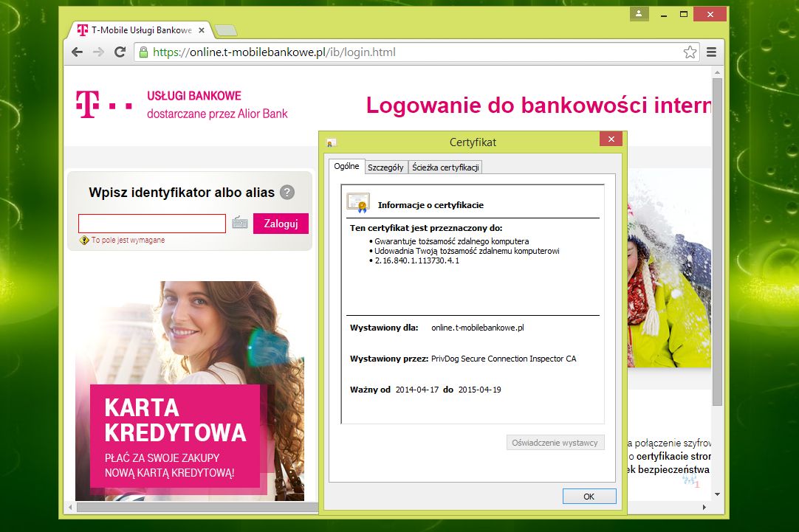Click the vertical scrollbar down arrow

point(718,494)
